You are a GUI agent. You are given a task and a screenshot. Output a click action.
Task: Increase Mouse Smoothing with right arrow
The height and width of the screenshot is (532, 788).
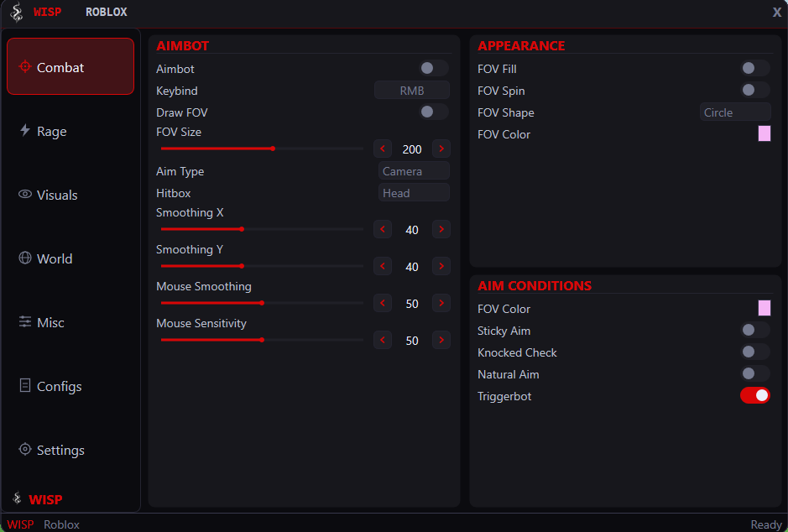(x=441, y=303)
